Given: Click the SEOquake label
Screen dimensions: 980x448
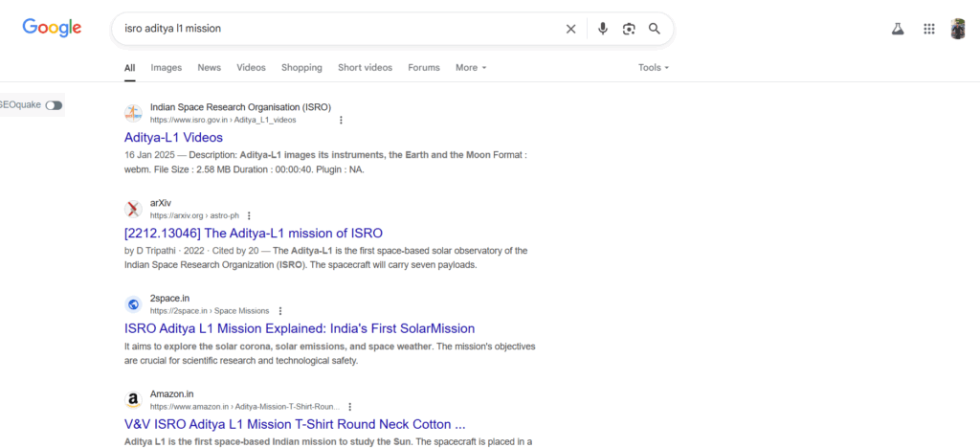Looking at the screenshot, I should 21,105.
